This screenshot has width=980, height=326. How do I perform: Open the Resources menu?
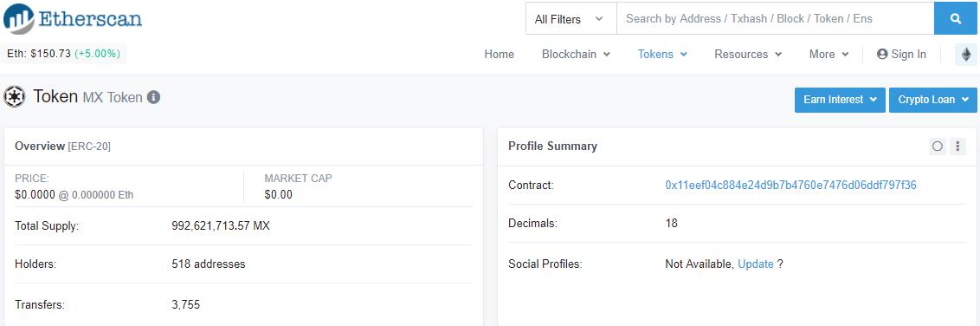pos(748,55)
